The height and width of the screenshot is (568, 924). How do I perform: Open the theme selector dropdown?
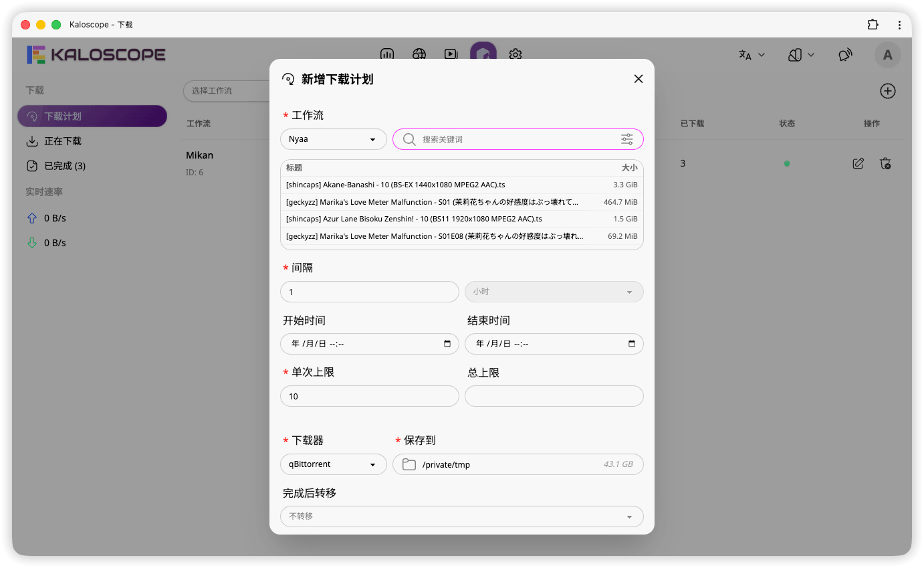801,55
